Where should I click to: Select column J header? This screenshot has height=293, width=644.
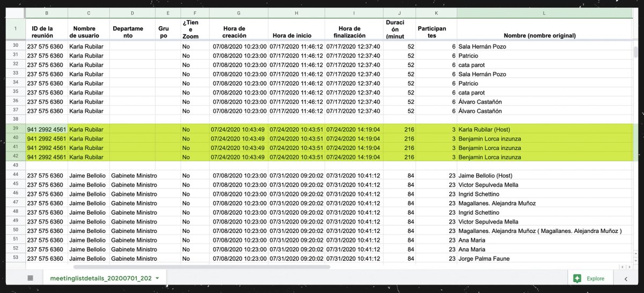point(400,12)
